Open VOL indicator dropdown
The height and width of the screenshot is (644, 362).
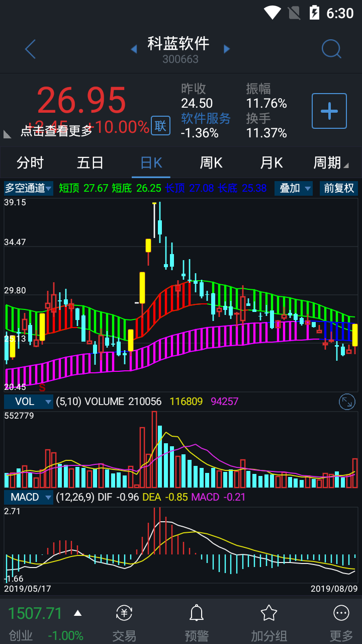pos(29,401)
